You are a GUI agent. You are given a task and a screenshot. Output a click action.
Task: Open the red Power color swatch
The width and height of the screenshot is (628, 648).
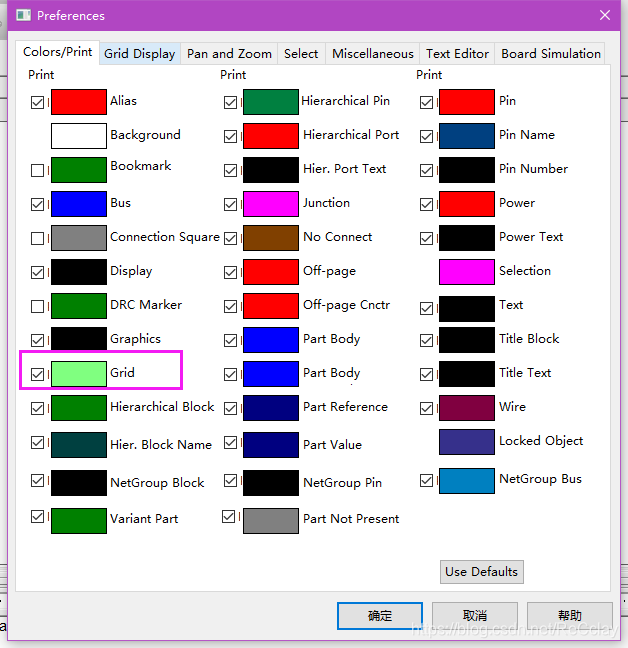coord(467,204)
